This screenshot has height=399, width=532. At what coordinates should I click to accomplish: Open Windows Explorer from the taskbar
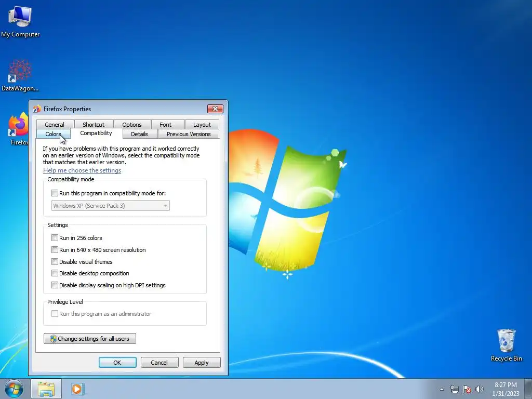tap(46, 389)
